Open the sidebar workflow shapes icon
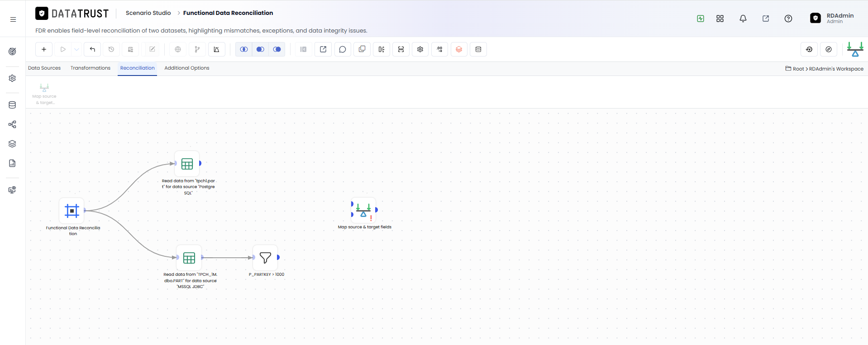 [13, 124]
